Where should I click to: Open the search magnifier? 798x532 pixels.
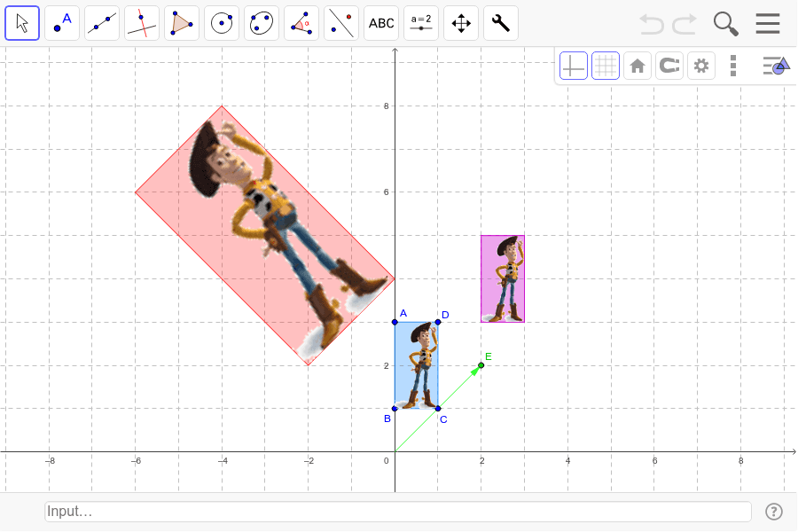pos(725,24)
